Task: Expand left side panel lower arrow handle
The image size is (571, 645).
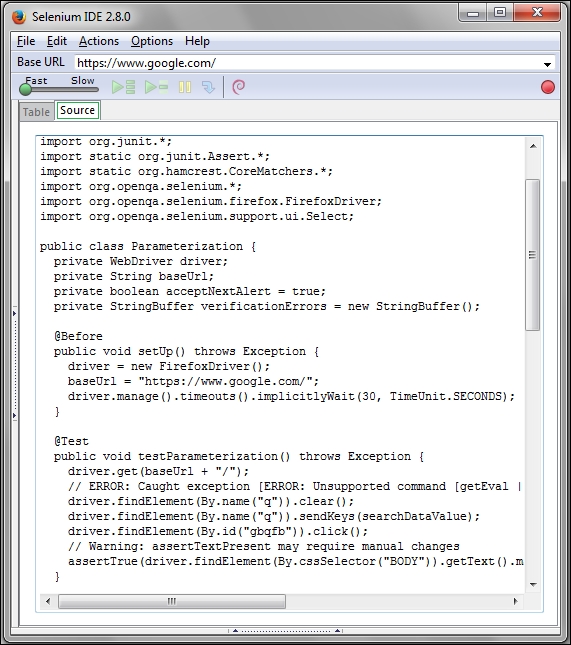Action: pos(14,415)
